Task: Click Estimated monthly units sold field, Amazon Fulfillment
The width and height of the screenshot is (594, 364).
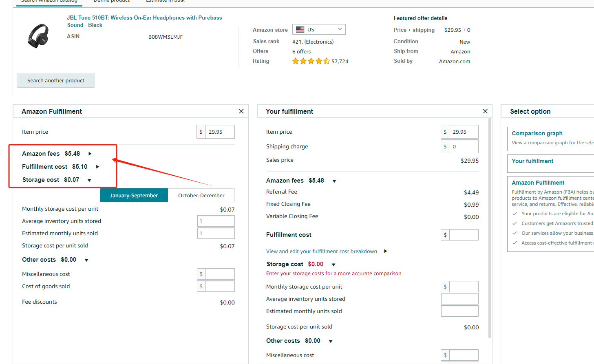Action: [x=216, y=233]
